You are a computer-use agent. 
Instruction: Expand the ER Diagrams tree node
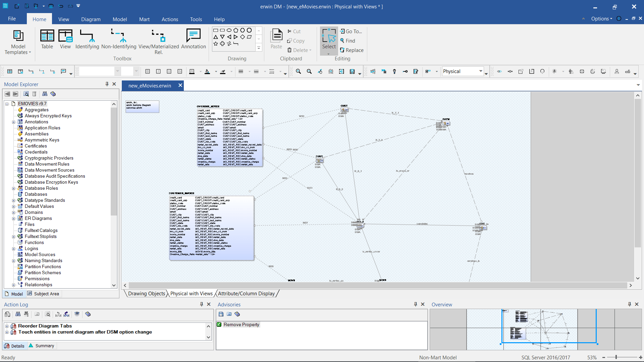13,219
